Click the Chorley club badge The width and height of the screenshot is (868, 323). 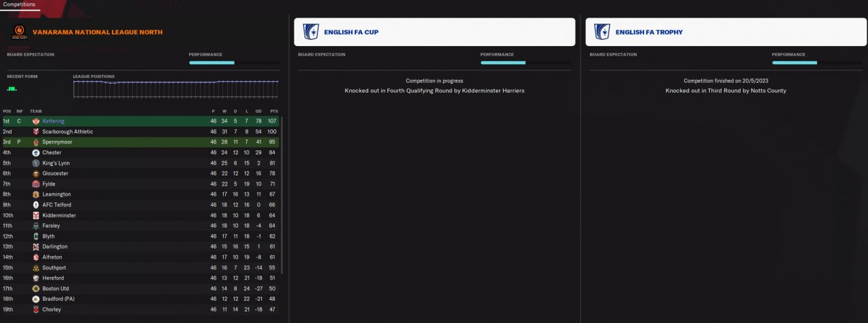point(36,309)
